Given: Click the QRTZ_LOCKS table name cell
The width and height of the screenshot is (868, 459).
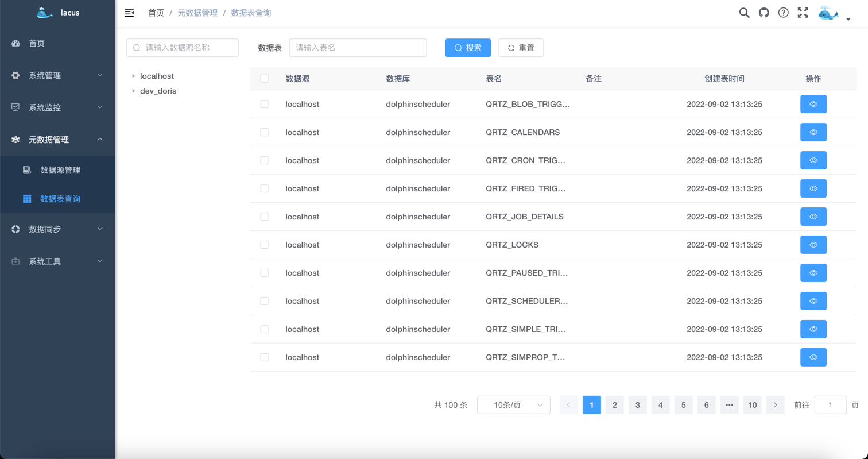Looking at the screenshot, I should click(512, 245).
